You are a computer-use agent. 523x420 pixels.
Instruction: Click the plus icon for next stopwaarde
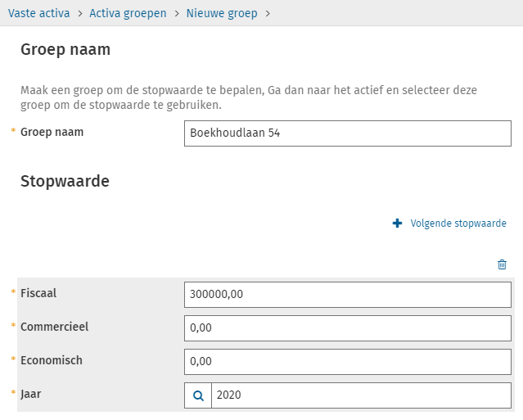point(398,224)
